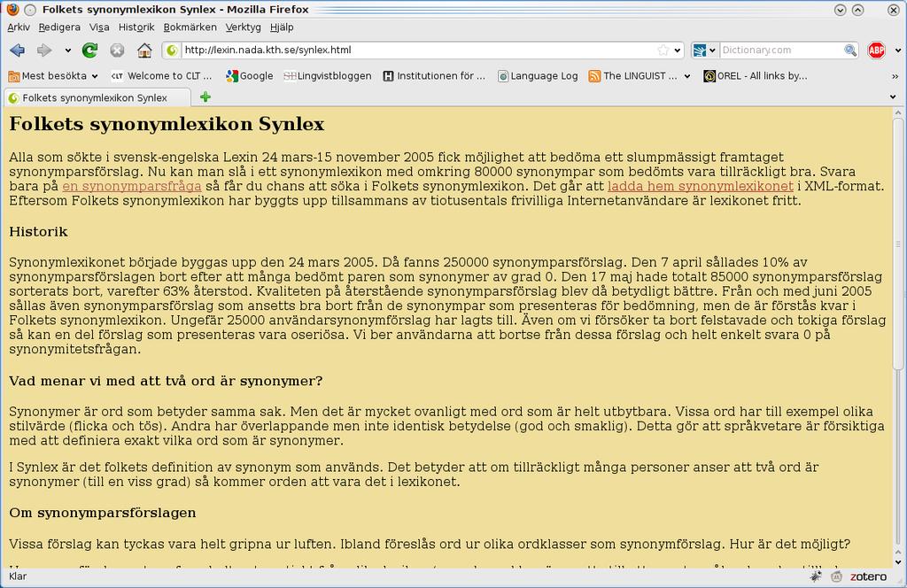Open the OREL - All links bookmark
The width and height of the screenshot is (907, 588).
[756, 76]
